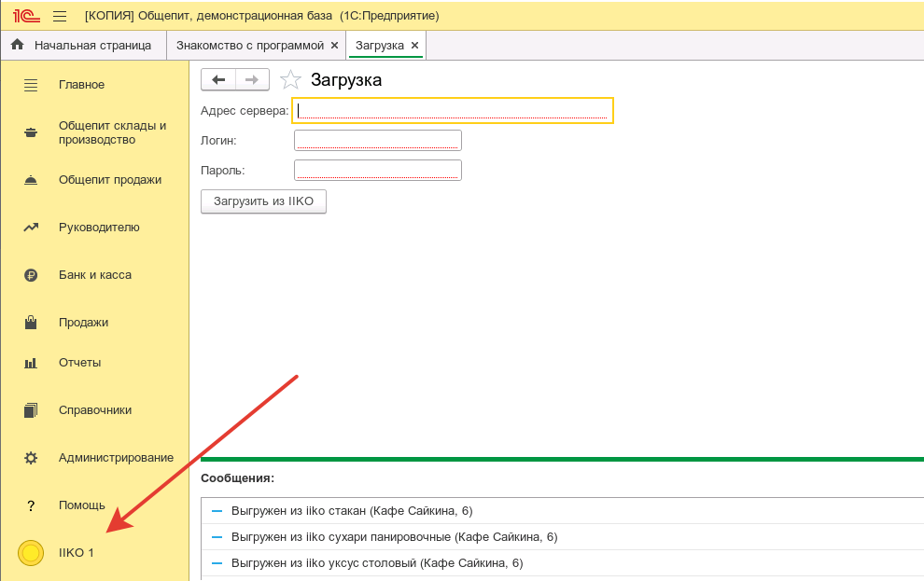The image size is (924, 581).
Task: Click the cloche icon for Общепит продажи
Action: point(31,180)
